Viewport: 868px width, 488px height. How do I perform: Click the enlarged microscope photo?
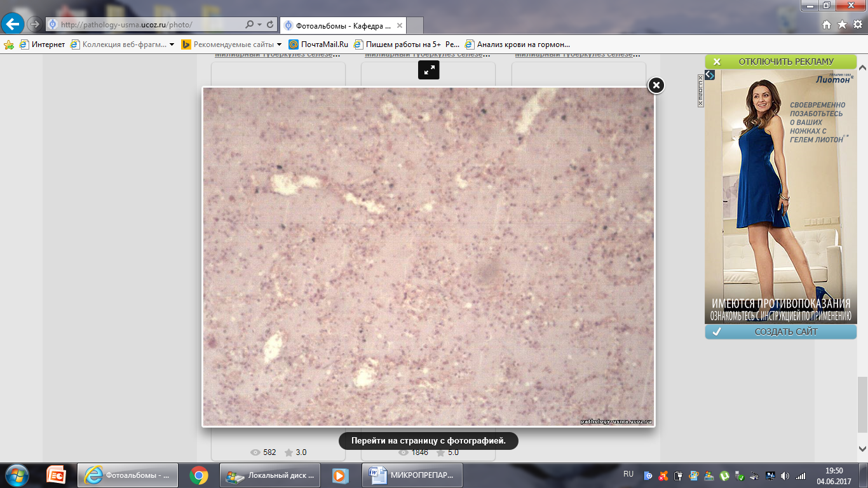point(428,257)
